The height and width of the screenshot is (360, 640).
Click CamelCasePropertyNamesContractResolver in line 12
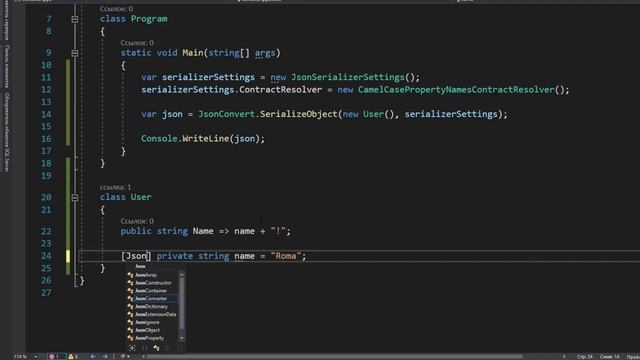[x=456, y=90]
